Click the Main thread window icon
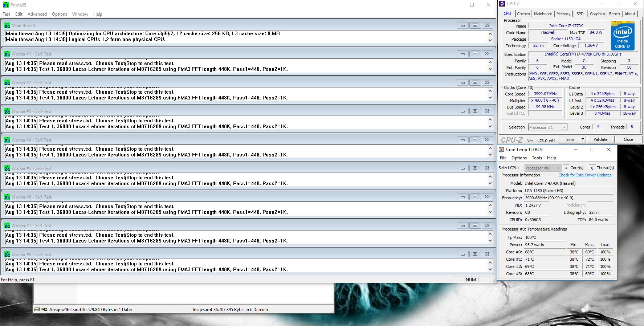644x326 pixels. click(x=7, y=25)
